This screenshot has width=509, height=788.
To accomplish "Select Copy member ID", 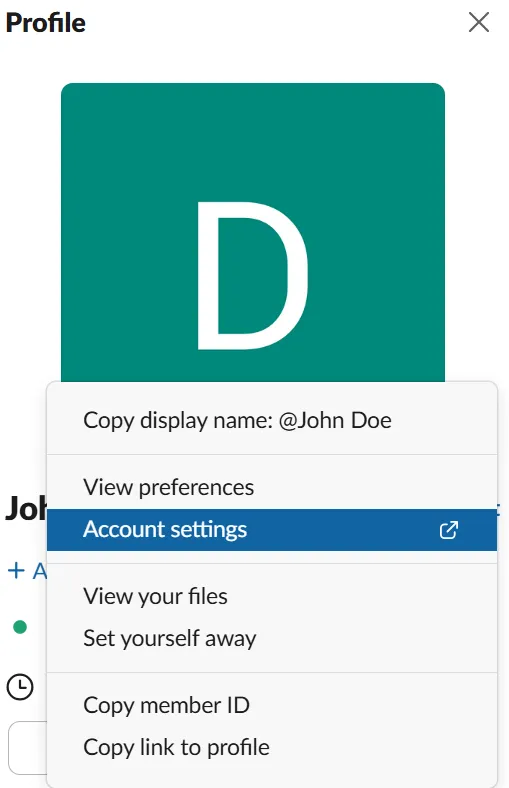I will 272,705.
